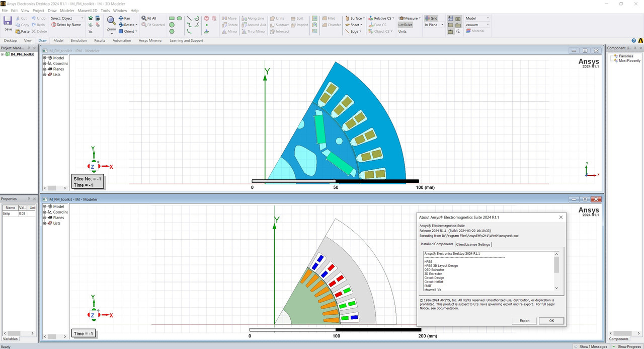644x349 pixels.
Task: Select HFSS 3D Layout Design list entry
Action: click(441, 266)
